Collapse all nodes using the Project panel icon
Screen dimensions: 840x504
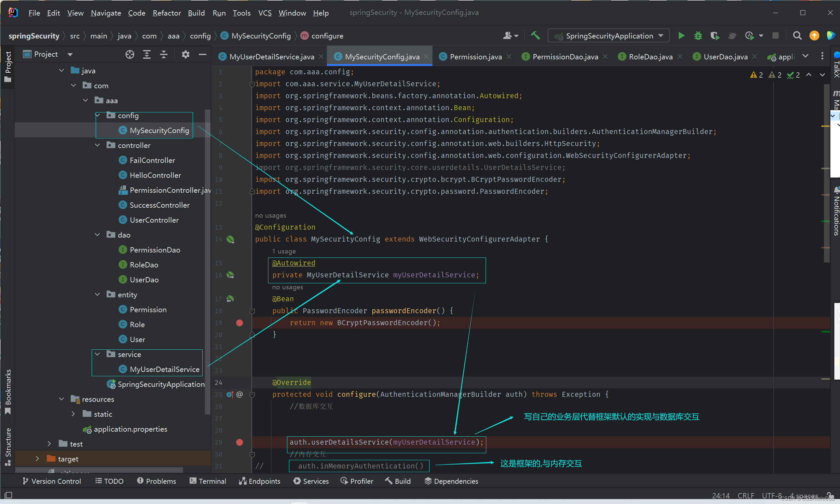[x=163, y=54]
